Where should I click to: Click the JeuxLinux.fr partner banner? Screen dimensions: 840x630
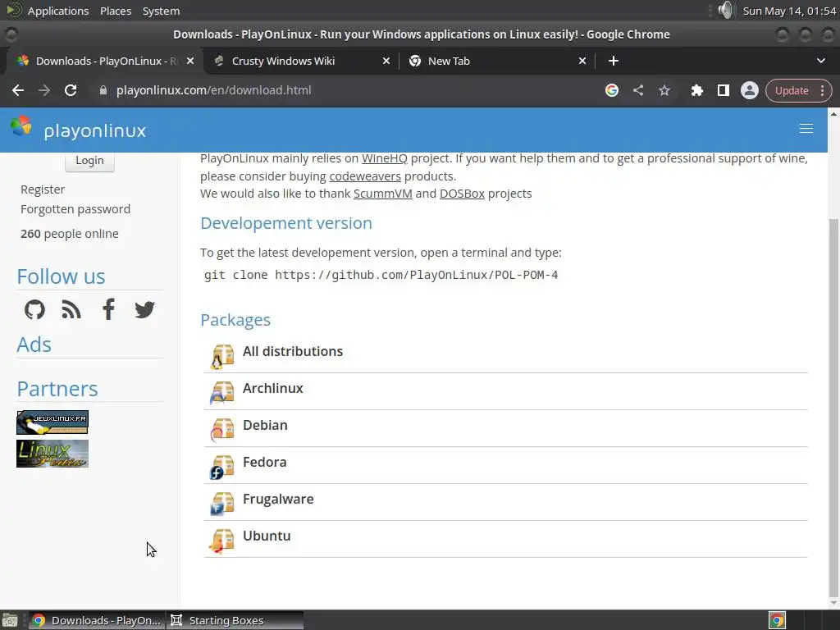(52, 422)
